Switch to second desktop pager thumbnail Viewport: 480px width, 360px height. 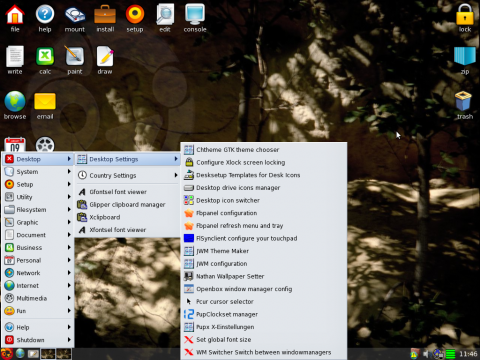point(64,354)
